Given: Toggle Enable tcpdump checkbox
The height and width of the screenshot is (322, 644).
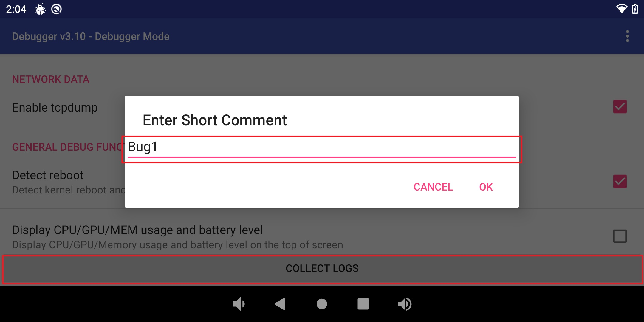Looking at the screenshot, I should (x=620, y=107).
